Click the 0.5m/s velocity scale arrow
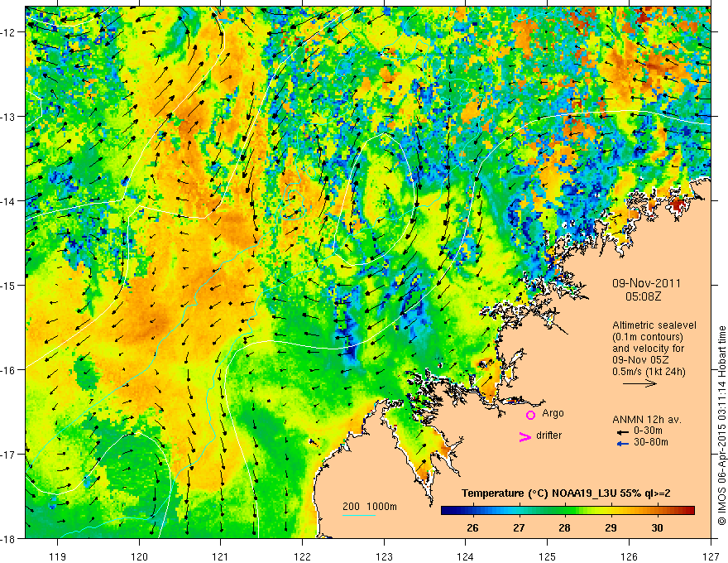Screen dimensions: 728x563 coord(639,383)
